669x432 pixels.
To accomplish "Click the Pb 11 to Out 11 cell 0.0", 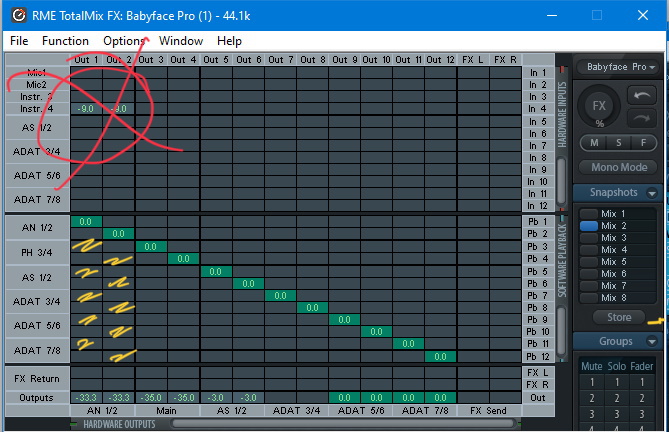I will (408, 343).
